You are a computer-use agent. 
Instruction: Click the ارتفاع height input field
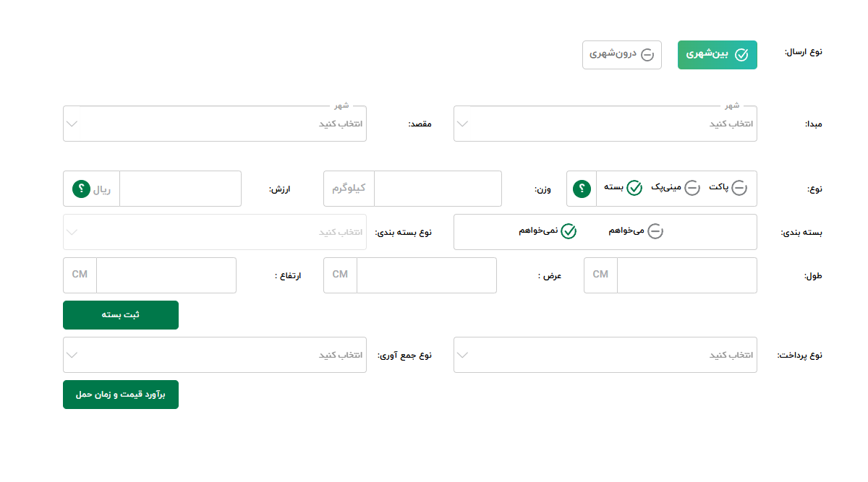point(166,275)
